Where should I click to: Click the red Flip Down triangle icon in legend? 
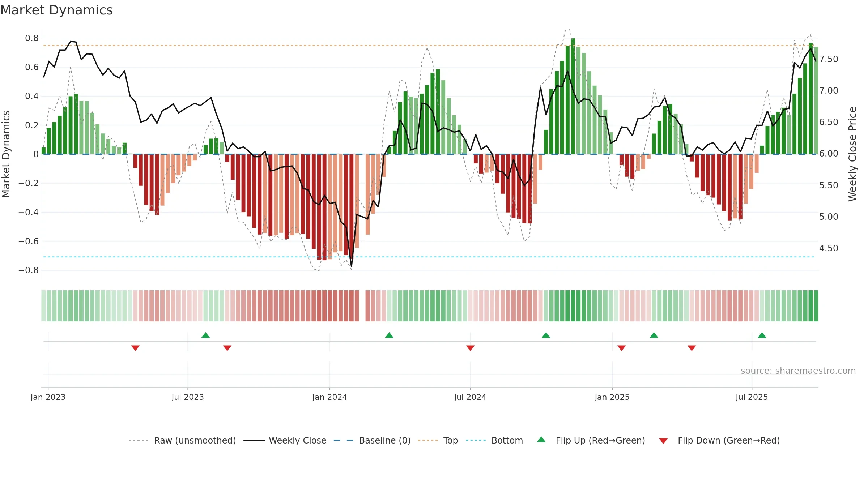pos(663,441)
